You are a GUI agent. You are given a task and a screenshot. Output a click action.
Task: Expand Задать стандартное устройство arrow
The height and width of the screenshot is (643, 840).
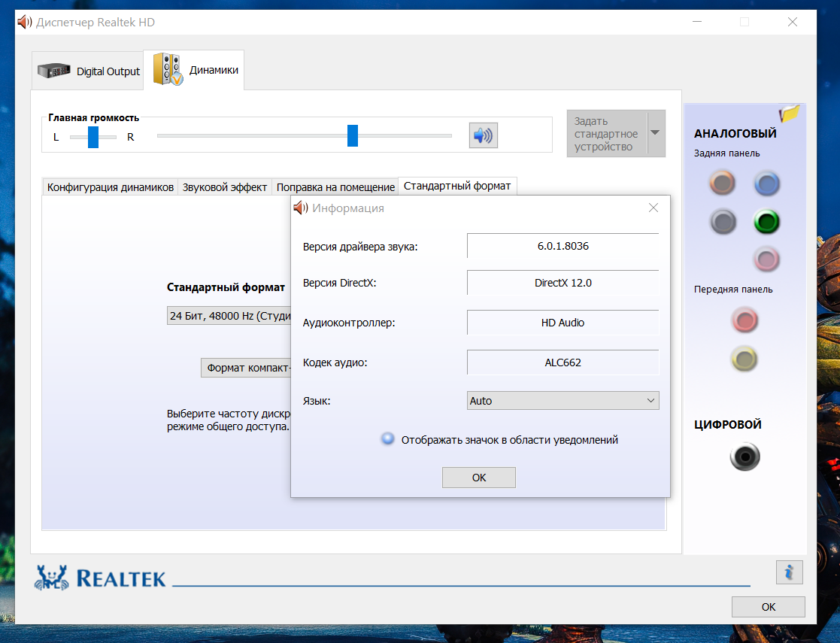pos(655,133)
